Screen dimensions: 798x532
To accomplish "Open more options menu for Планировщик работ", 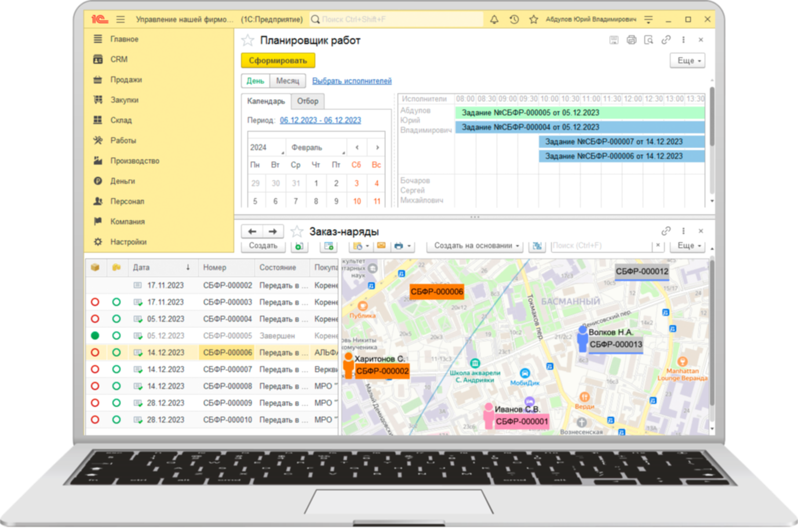I will 683,40.
